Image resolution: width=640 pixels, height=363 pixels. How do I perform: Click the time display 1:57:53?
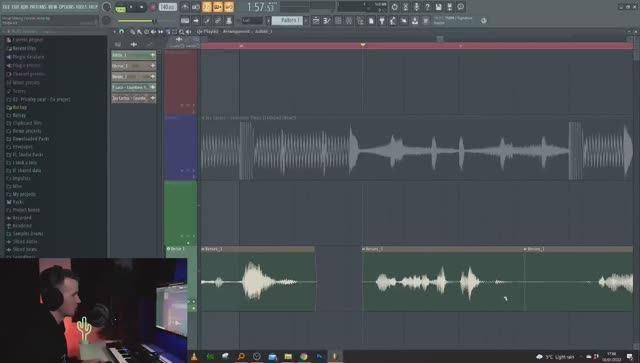coord(261,7)
